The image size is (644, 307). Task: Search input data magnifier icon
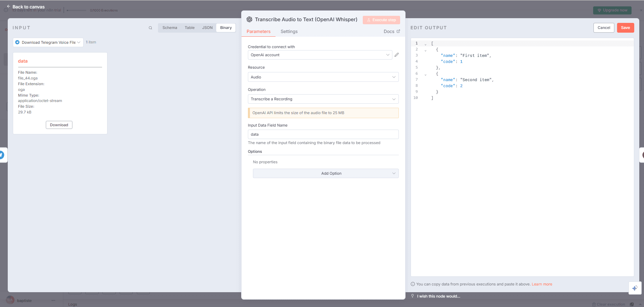coord(150,28)
